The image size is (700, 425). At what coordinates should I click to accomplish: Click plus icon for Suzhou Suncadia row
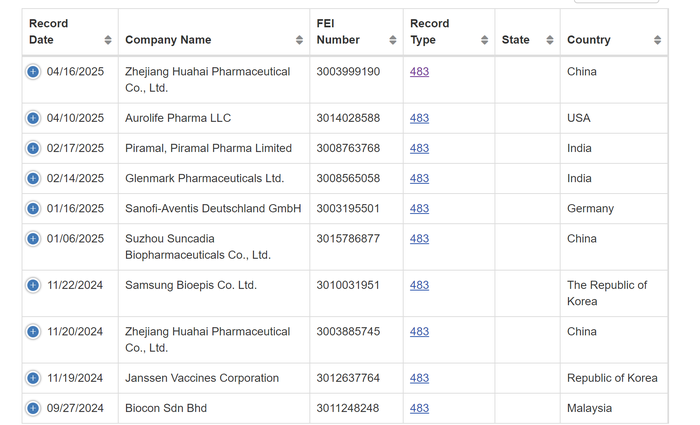point(33,239)
